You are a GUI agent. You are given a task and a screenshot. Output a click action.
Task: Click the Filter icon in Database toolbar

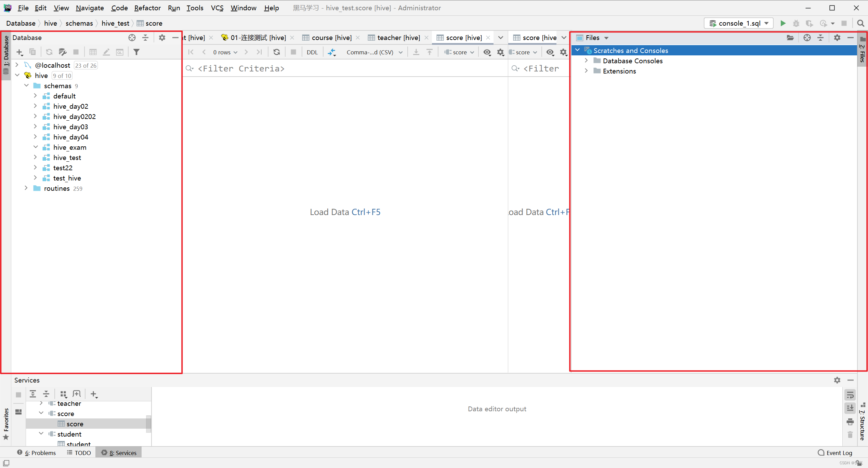[136, 52]
